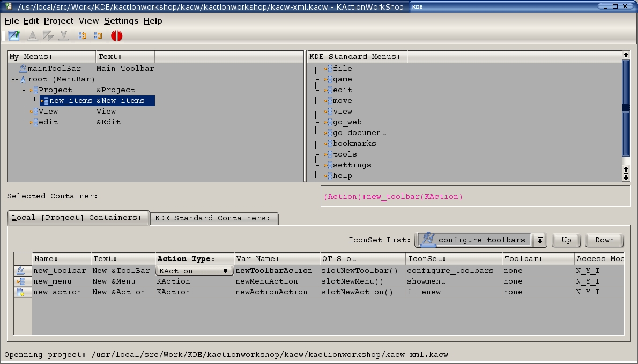Click the list-arrow icon beside the red button

pyautogui.click(x=98, y=36)
